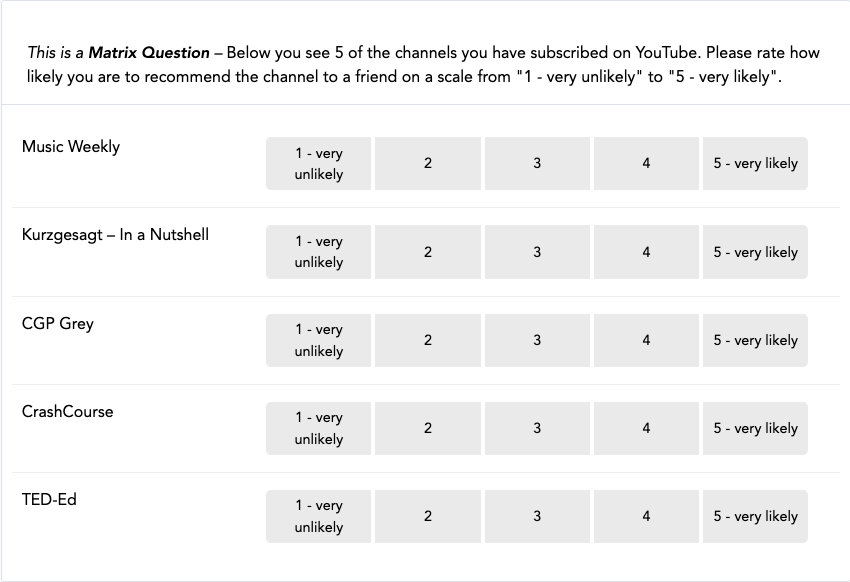Select rating 4 for Music Weekly
This screenshot has width=850, height=582.
pyautogui.click(x=646, y=163)
